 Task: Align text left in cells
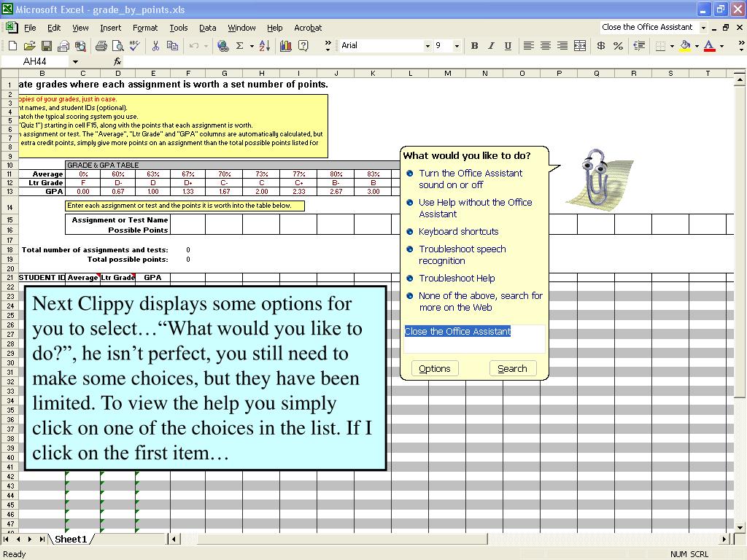[528, 46]
